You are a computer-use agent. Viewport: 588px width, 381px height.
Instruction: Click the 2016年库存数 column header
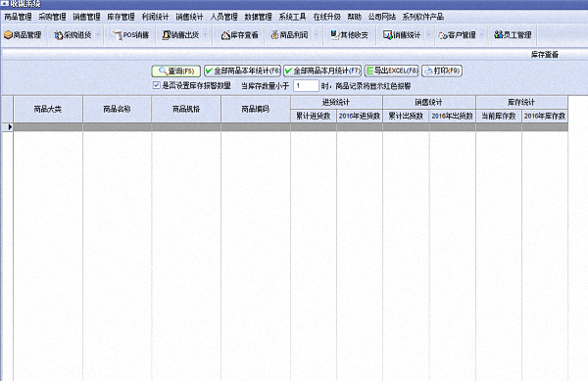point(545,117)
